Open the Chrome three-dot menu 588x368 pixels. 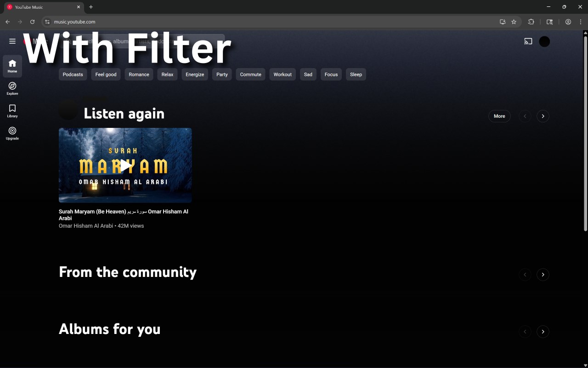tap(581, 22)
